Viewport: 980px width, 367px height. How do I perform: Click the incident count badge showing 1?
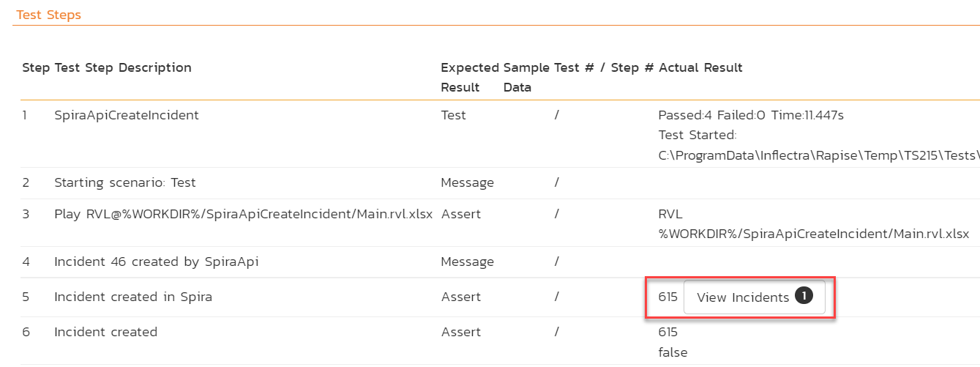click(804, 297)
